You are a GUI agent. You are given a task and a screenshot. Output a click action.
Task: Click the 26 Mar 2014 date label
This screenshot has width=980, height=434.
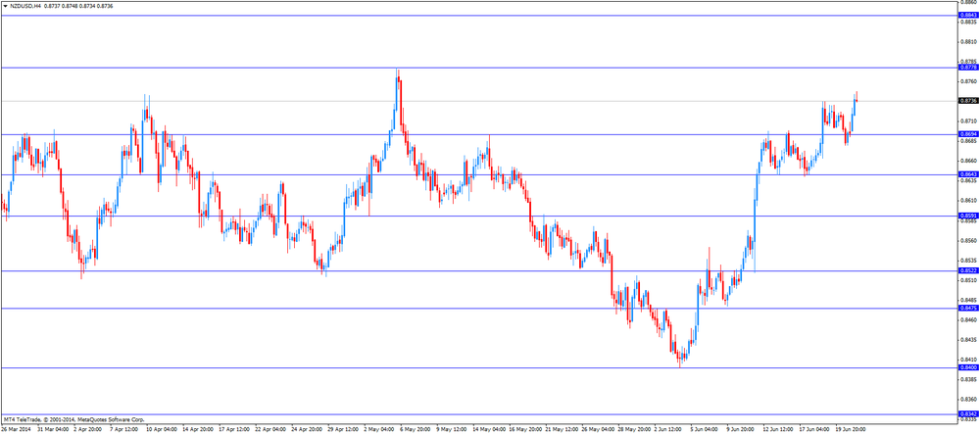[15, 430]
